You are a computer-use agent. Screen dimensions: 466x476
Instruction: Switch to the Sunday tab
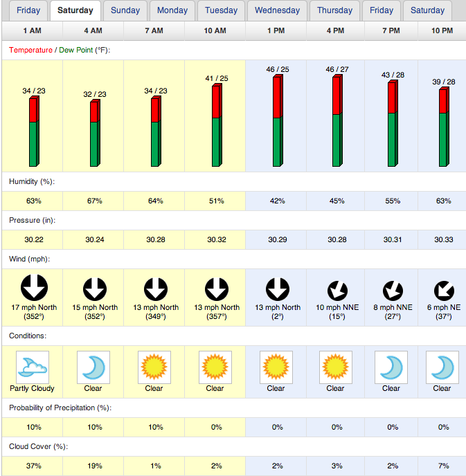tap(125, 10)
